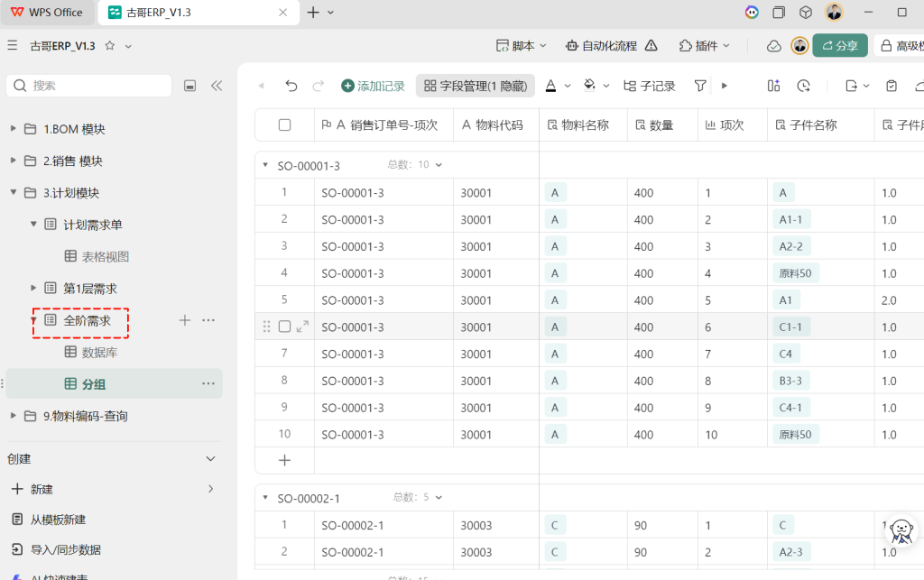Collapse the 3.计划模块 folder
This screenshot has height=580, width=924.
coord(13,192)
